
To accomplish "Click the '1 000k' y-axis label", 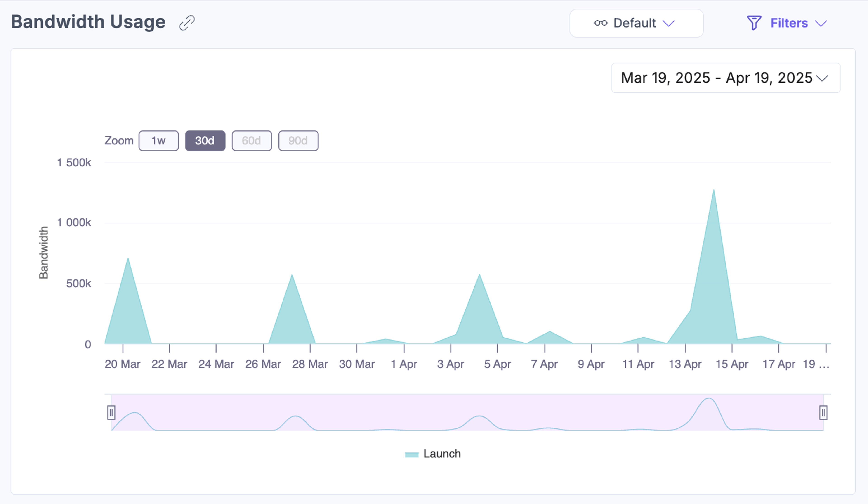I will coord(74,222).
